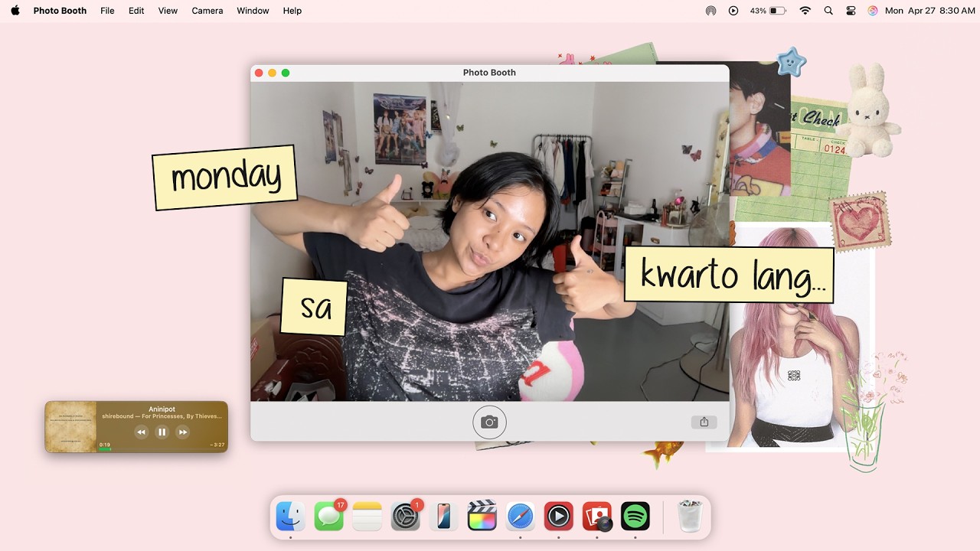Seek along the Aninipot progress bar
980x551 pixels.
pos(162,449)
